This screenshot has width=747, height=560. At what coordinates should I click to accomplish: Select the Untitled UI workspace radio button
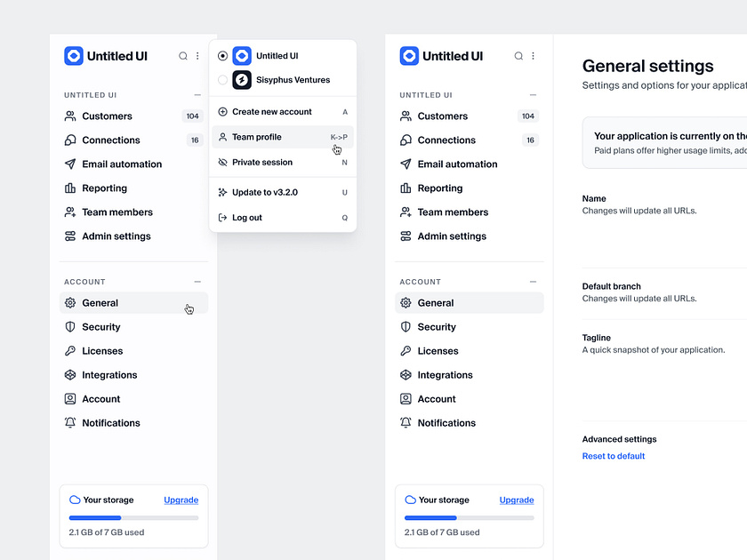(x=222, y=55)
